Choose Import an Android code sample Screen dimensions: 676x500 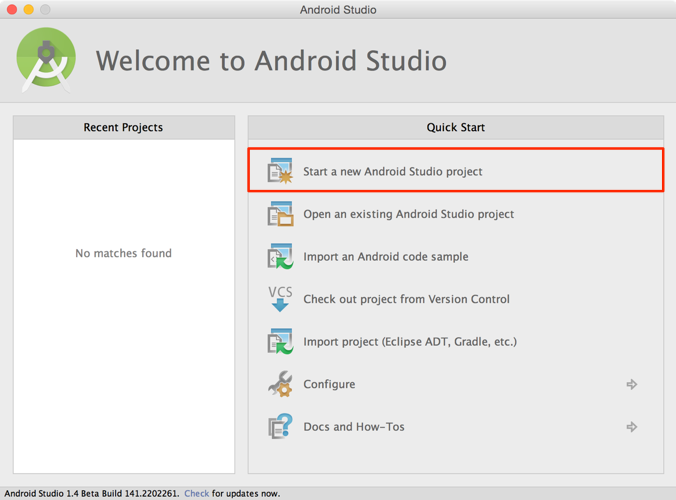385,256
